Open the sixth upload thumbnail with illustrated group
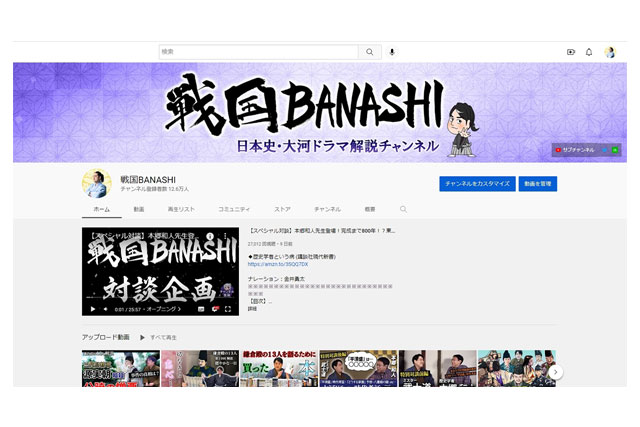The image size is (640, 427). tap(517, 368)
